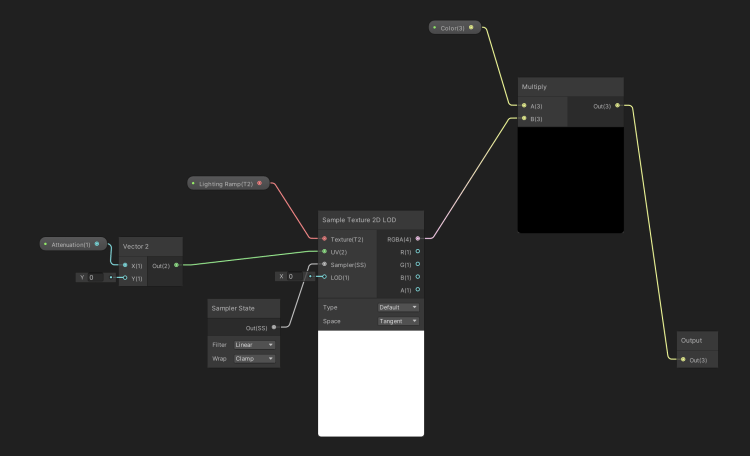Select the UV(2) input port
Viewport: 750px width, 456px height.
[325, 252]
